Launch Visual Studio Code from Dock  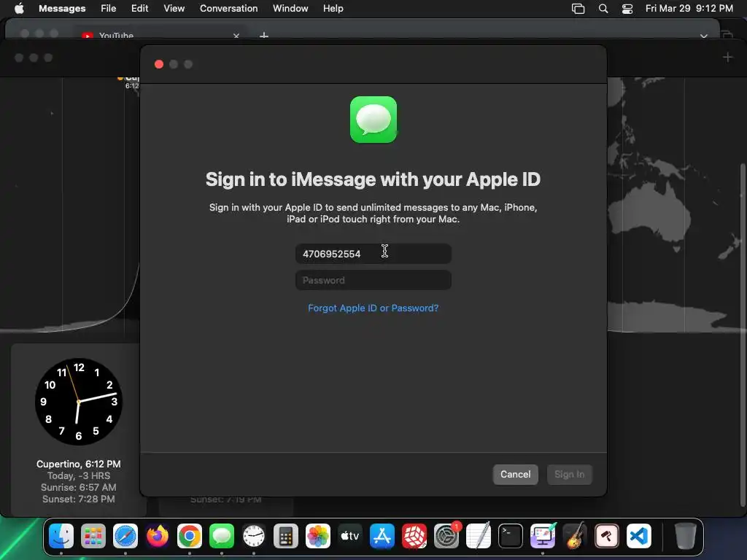[x=638, y=536]
